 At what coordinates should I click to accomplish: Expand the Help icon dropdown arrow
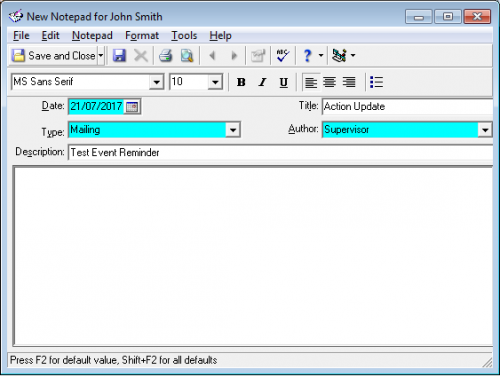[x=321, y=55]
